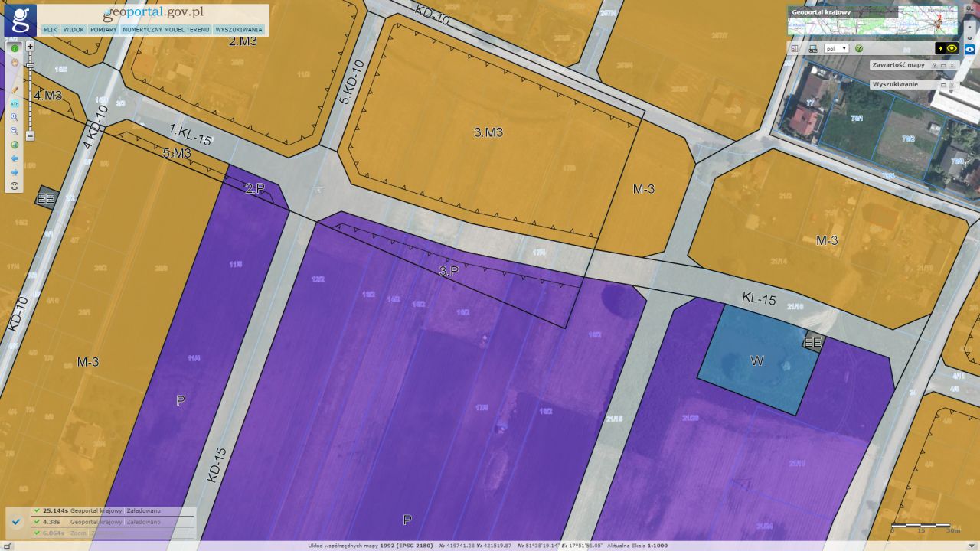Go to next map view arrow

pos(15,172)
